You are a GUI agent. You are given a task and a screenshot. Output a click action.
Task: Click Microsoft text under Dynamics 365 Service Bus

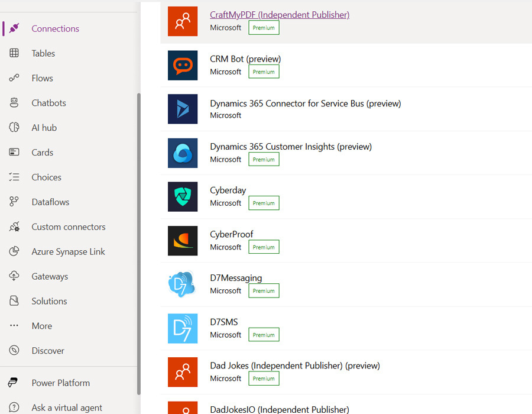click(225, 115)
